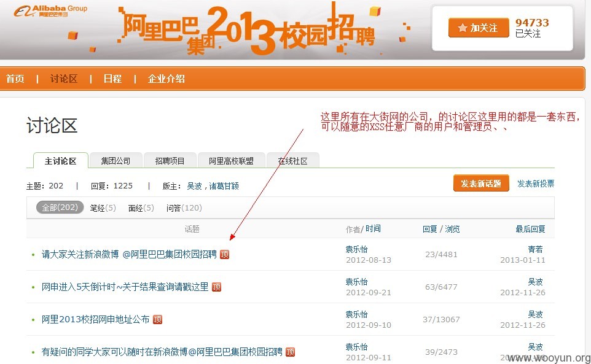Click the Alibaba Group logo
The height and width of the screenshot is (364, 591).
coord(50,11)
